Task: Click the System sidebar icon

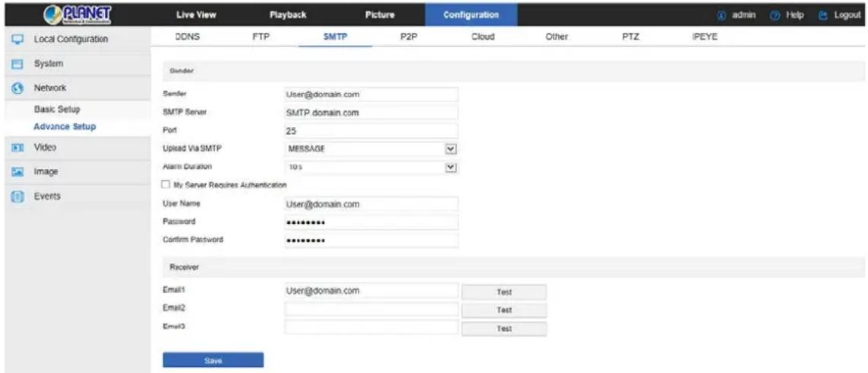Action: (18, 64)
